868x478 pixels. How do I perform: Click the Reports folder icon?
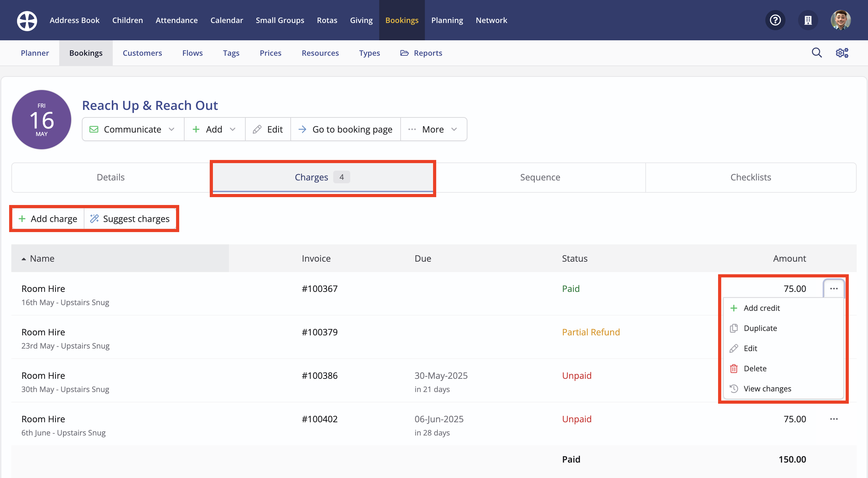404,53
